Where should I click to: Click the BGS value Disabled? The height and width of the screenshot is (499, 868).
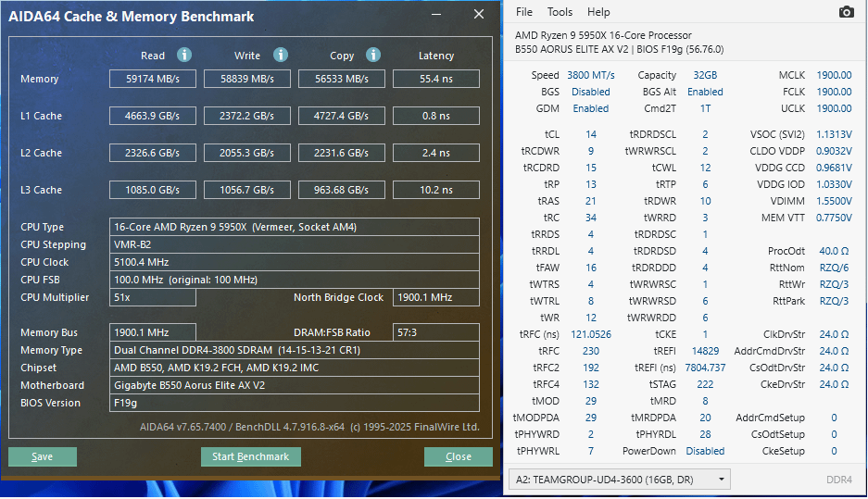point(591,92)
